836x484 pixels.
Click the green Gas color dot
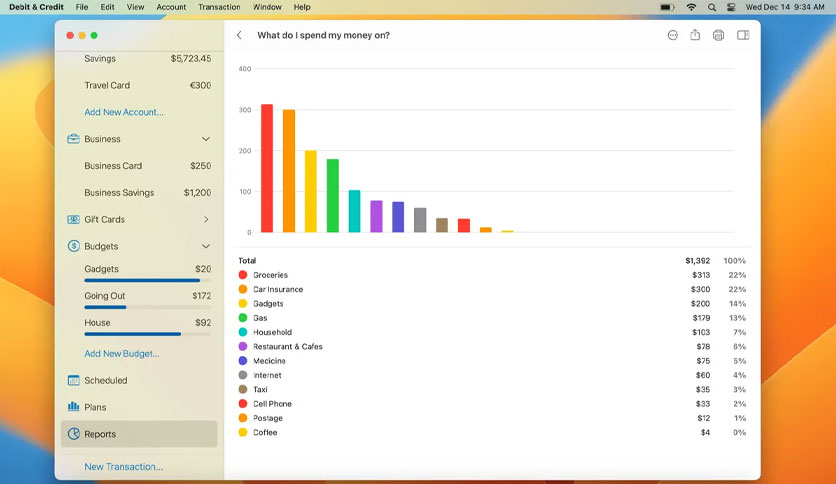[x=243, y=318]
